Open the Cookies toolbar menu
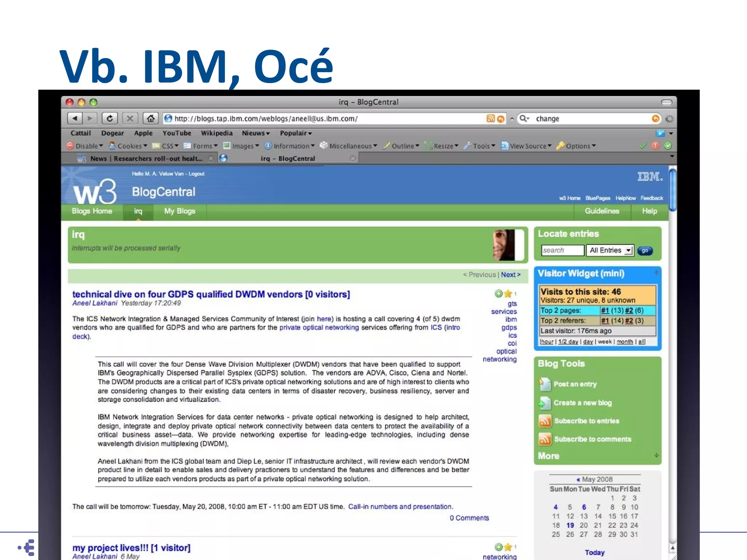The width and height of the screenshot is (747, 560). point(128,146)
